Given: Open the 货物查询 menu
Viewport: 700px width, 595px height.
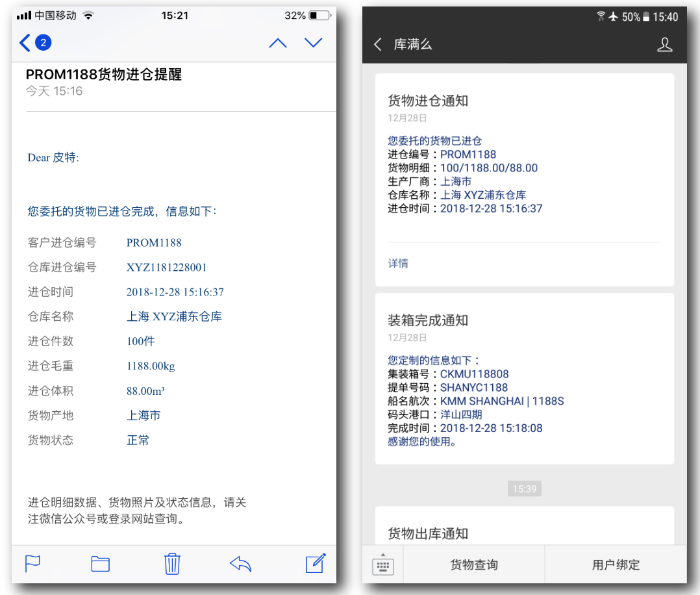Looking at the screenshot, I should (x=473, y=564).
